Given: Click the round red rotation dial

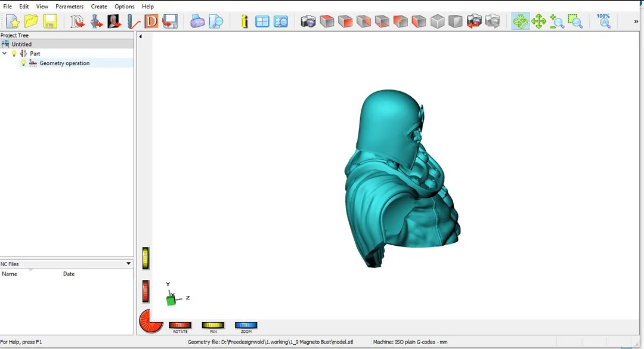Looking at the screenshot, I should (151, 321).
